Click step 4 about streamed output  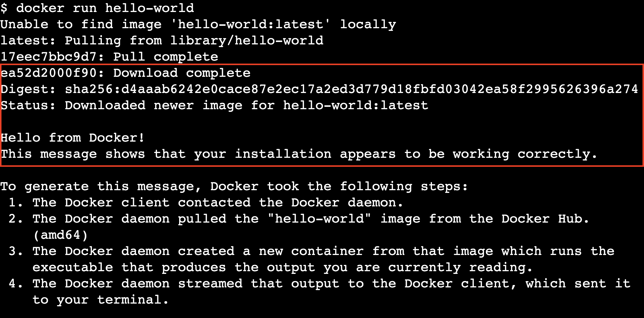[319, 283]
